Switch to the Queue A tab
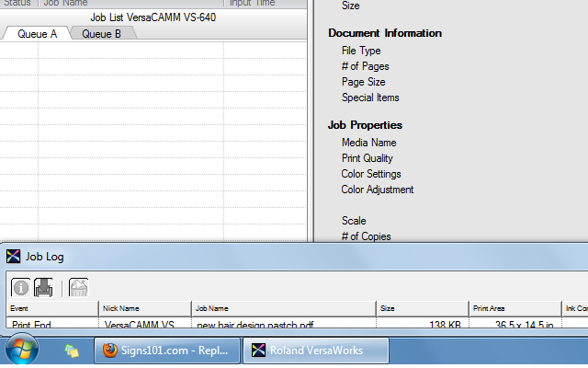Image resolution: width=588 pixels, height=368 pixels. click(x=37, y=34)
